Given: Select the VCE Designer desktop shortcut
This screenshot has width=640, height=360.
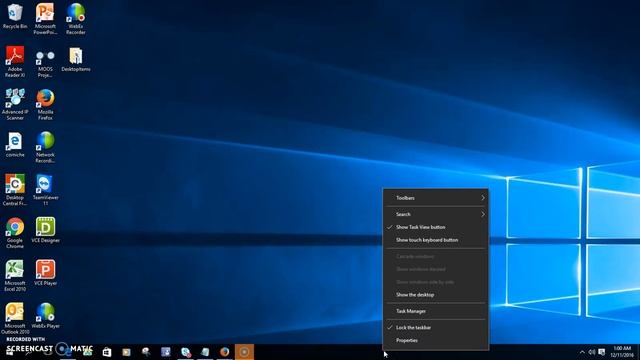Looking at the screenshot, I should point(45,230).
